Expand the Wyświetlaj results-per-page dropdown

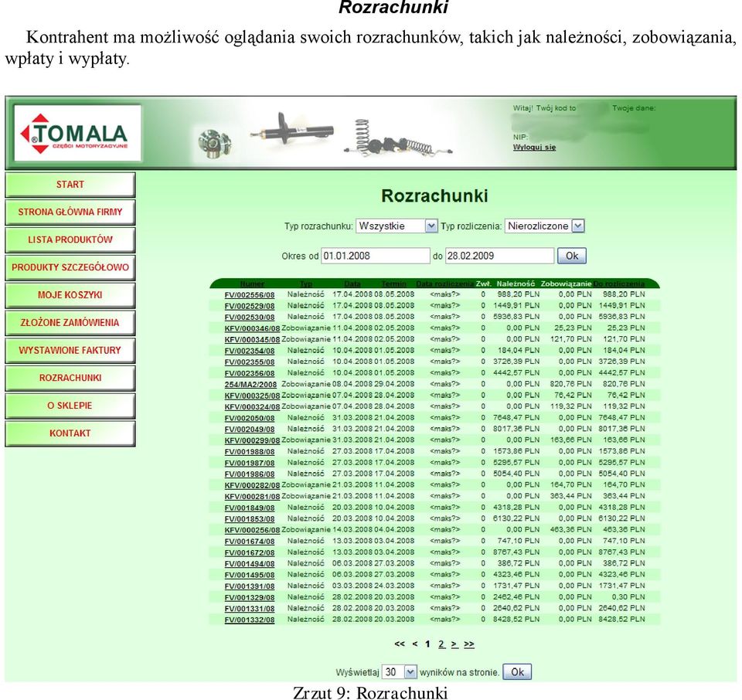pyautogui.click(x=399, y=671)
